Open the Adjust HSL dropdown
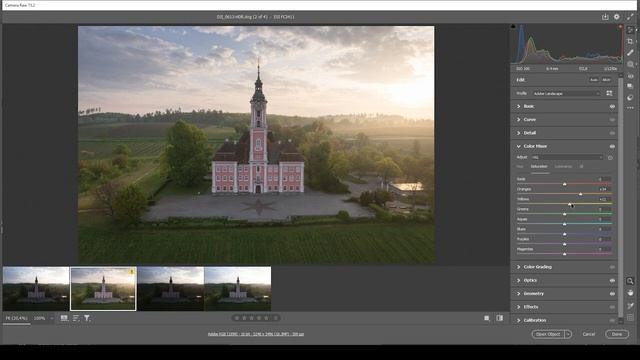 (567, 157)
